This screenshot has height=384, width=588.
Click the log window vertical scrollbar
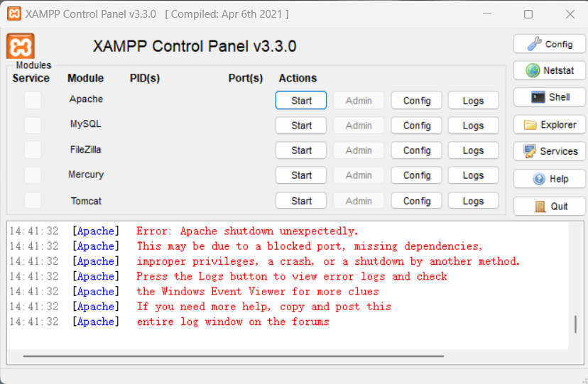(575, 324)
